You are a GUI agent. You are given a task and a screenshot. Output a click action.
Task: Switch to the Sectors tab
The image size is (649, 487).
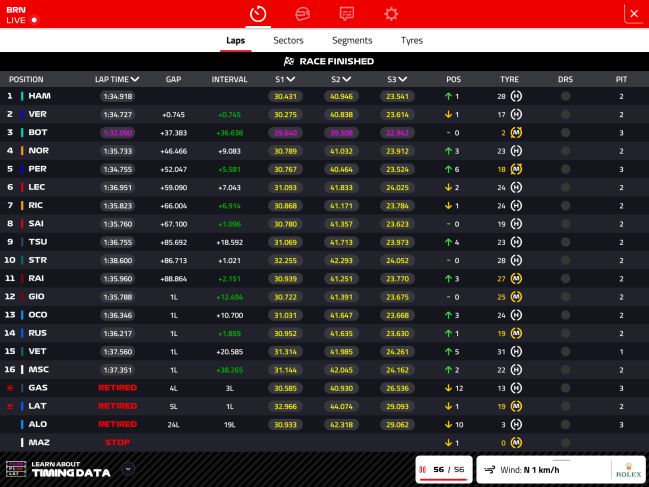[x=289, y=41]
